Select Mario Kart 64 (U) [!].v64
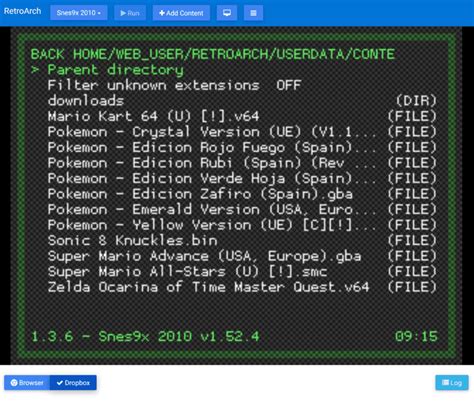The width and height of the screenshot is (474, 401). tap(242, 116)
